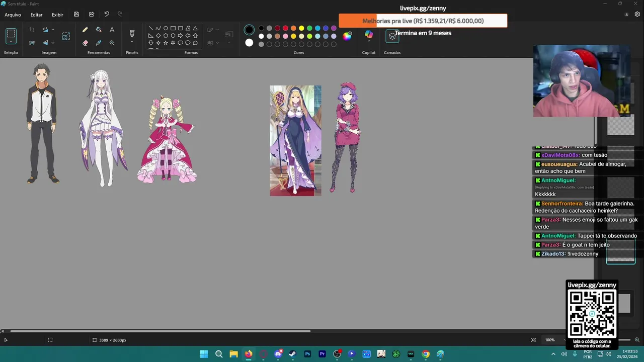
Task: Toggle the Camadas layers panel
Action: pos(392,36)
